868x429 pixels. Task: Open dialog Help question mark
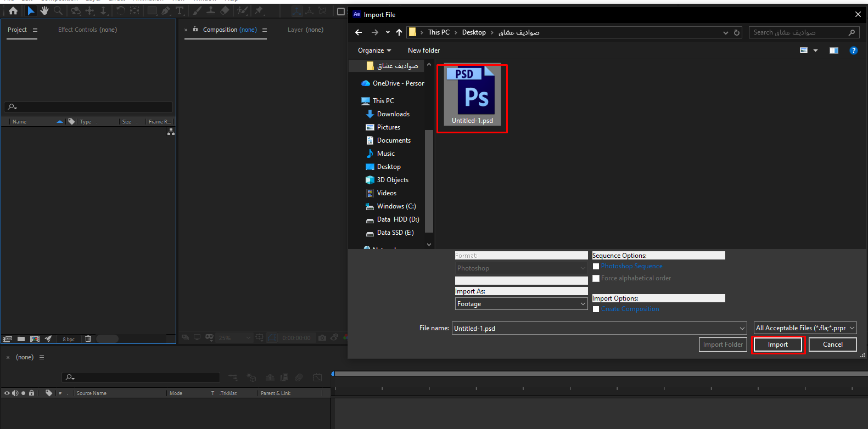coord(854,50)
